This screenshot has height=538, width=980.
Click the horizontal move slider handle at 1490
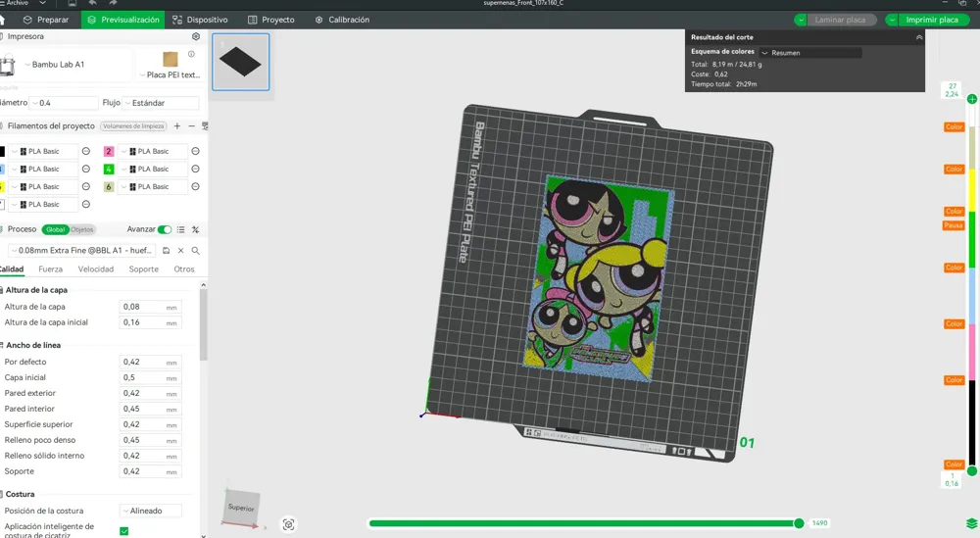click(x=799, y=523)
